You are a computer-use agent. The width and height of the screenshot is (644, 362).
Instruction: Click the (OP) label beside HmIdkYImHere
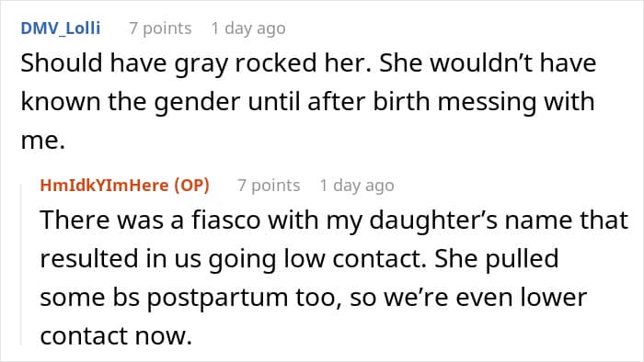[x=191, y=186]
